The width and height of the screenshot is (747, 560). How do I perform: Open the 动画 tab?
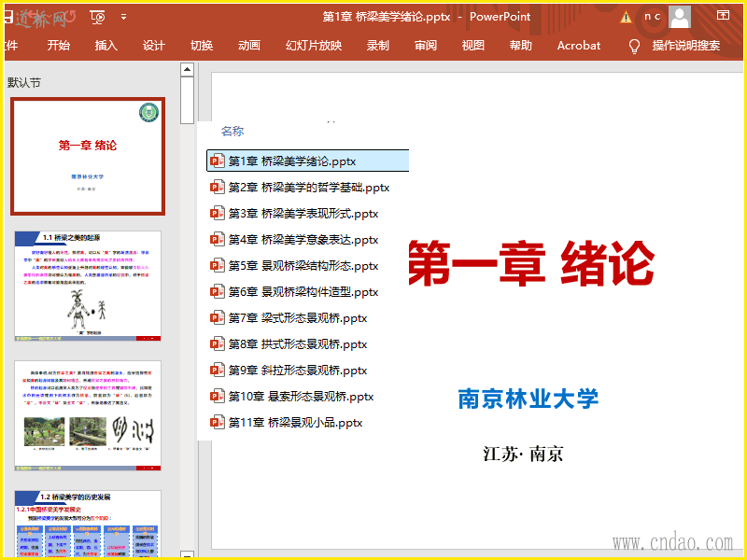point(248,46)
